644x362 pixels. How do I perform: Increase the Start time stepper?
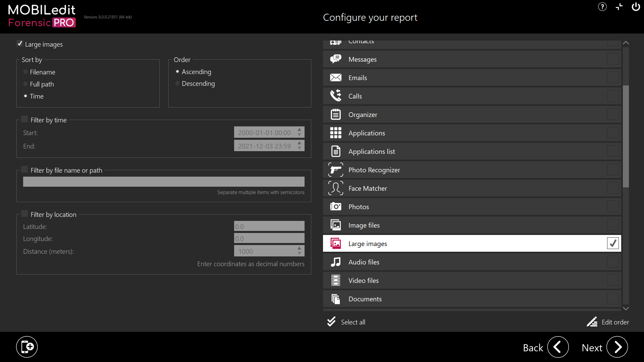(x=300, y=130)
